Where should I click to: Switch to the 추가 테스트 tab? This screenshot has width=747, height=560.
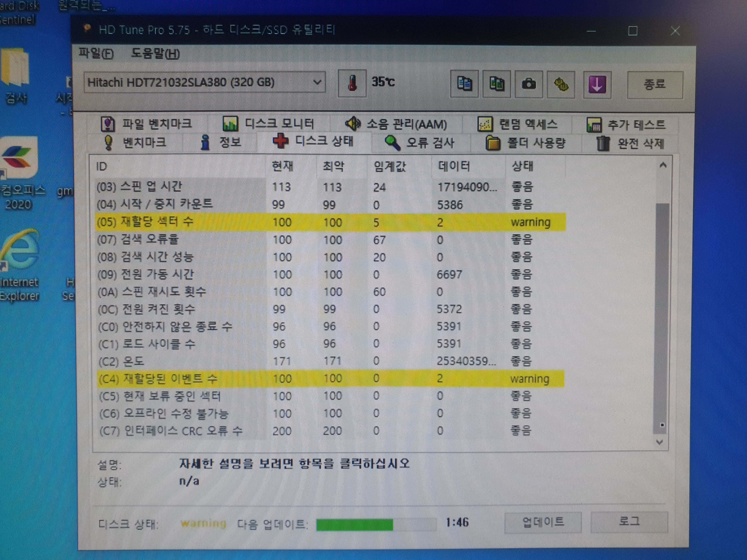coord(626,125)
